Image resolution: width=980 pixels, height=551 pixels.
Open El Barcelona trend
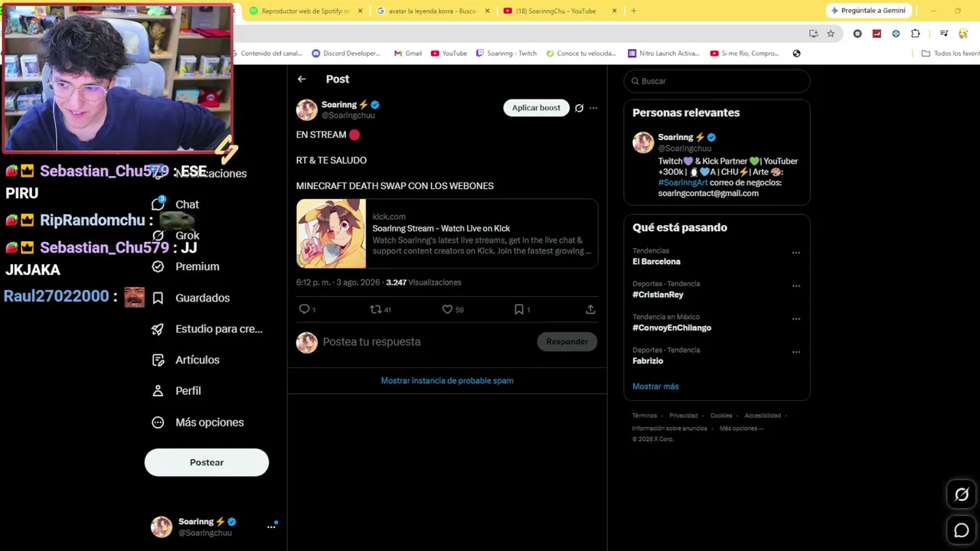click(x=656, y=262)
